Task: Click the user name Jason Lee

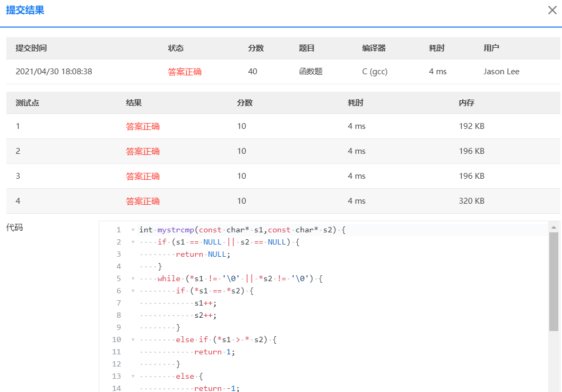Action: 502,72
